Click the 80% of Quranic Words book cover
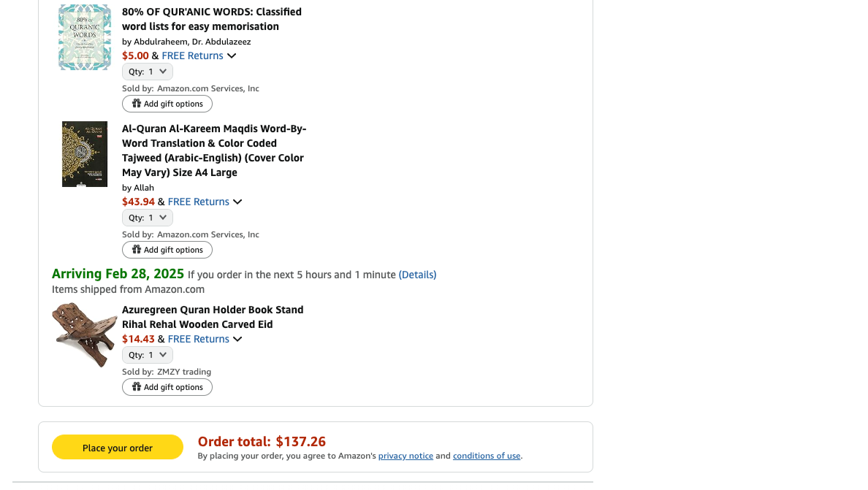 [85, 37]
